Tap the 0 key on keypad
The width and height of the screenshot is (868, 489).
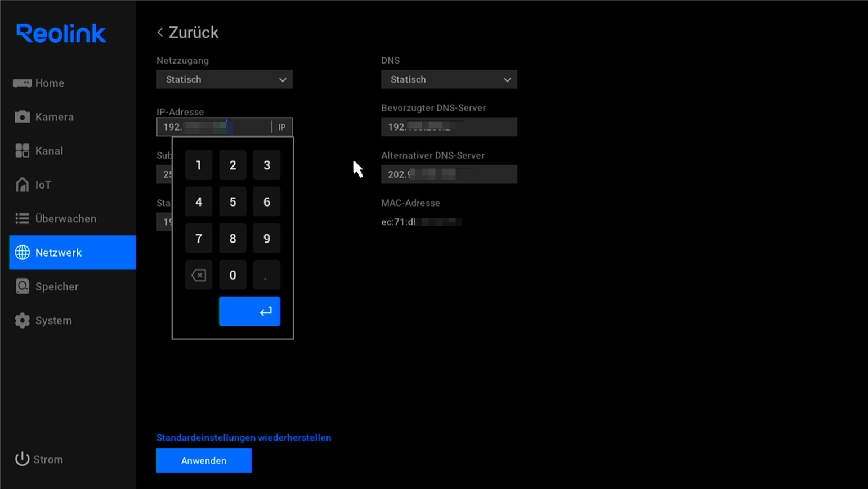point(232,275)
